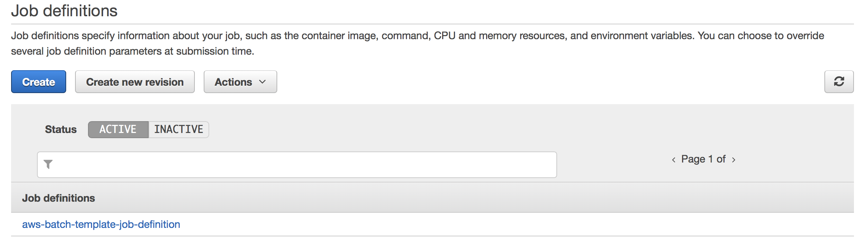Click the Job definitions column header
The height and width of the screenshot is (246, 868).
point(58,198)
